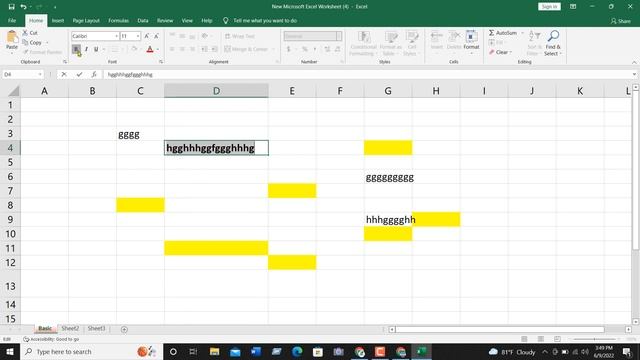Toggle Underline formatting
This screenshot has width=640, height=360.
pyautogui.click(x=96, y=49)
